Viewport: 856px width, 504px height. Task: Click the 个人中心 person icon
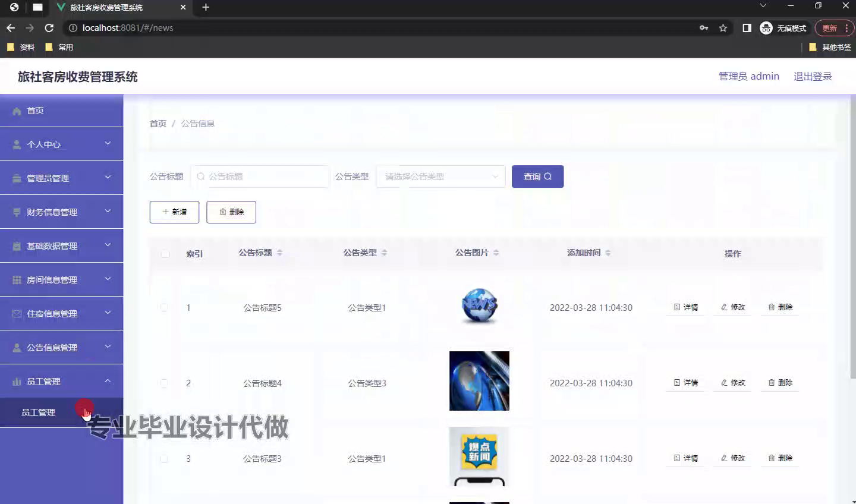tap(16, 144)
